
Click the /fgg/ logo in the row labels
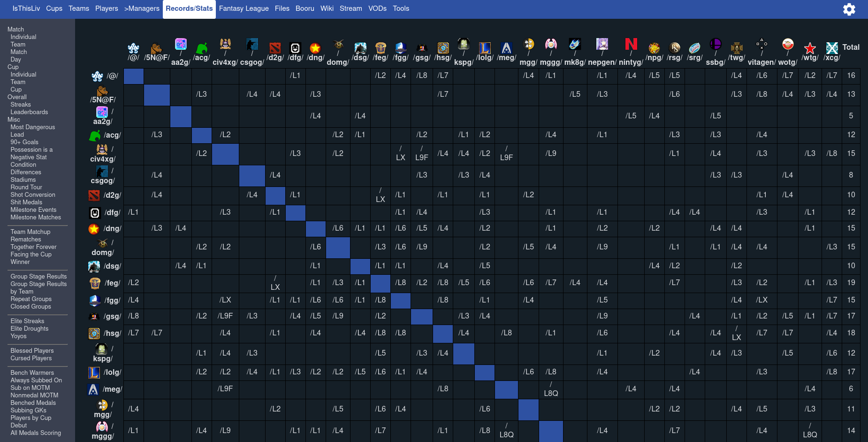95,301
